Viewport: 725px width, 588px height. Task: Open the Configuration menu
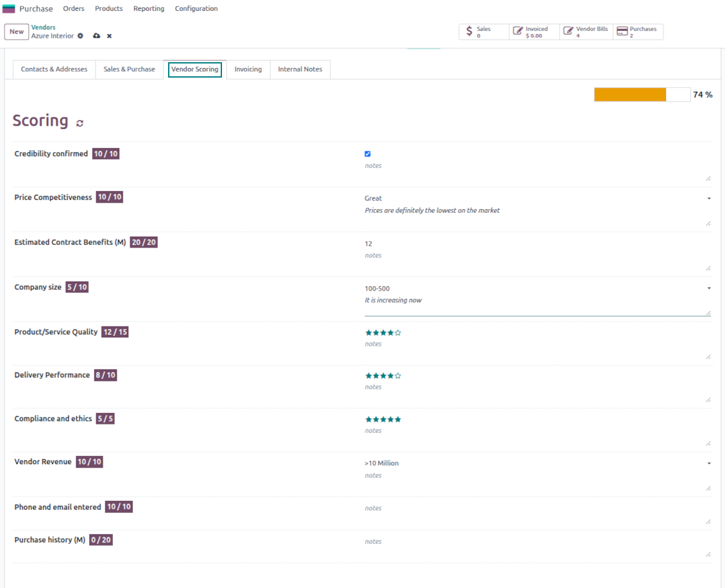pyautogui.click(x=196, y=9)
